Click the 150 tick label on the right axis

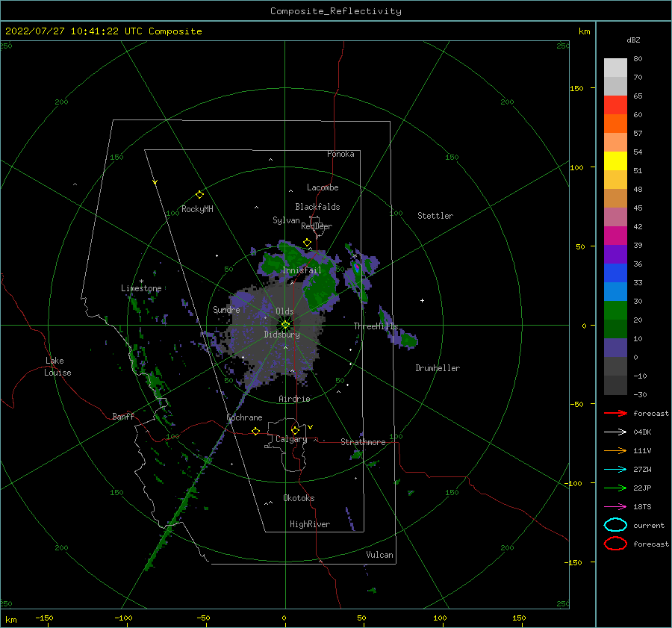(576, 88)
